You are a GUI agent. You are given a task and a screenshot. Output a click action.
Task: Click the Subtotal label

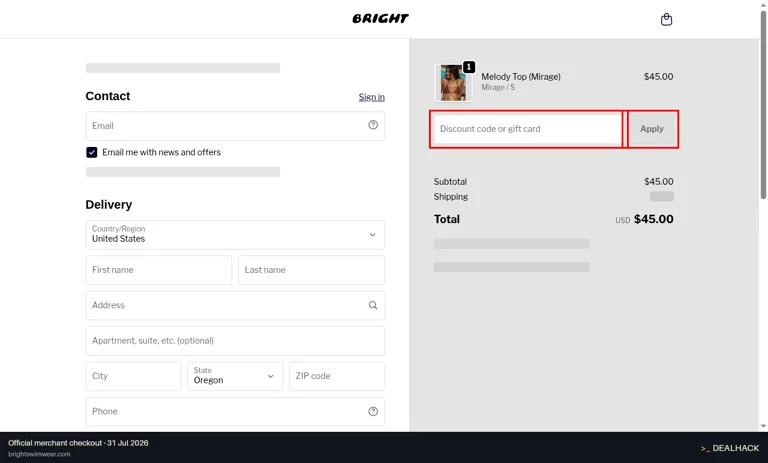click(x=450, y=181)
